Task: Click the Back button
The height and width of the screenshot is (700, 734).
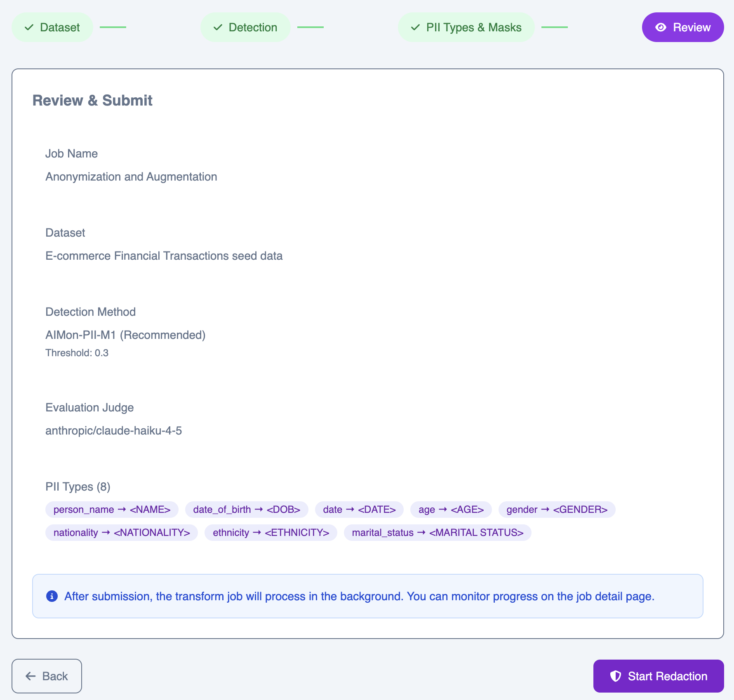Action: (47, 676)
